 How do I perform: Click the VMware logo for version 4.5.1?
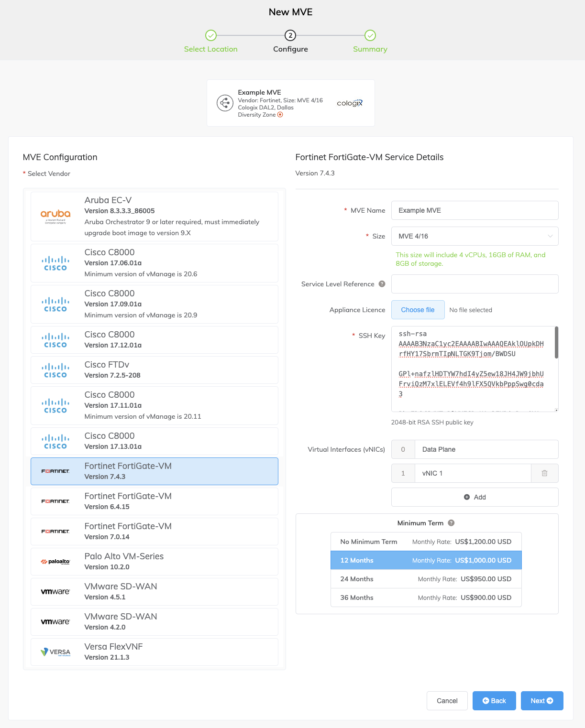(x=55, y=592)
